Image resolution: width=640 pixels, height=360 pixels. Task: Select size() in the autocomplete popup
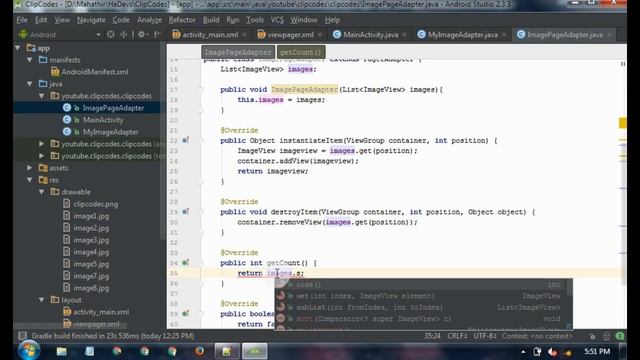click(x=421, y=284)
